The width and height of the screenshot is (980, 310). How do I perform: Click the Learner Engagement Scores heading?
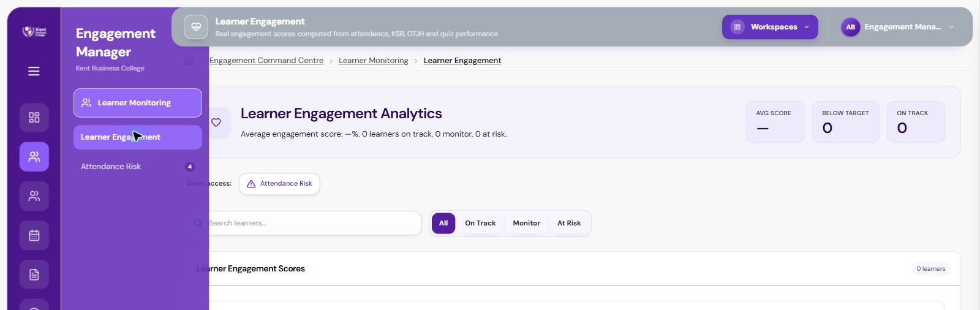pyautogui.click(x=251, y=269)
